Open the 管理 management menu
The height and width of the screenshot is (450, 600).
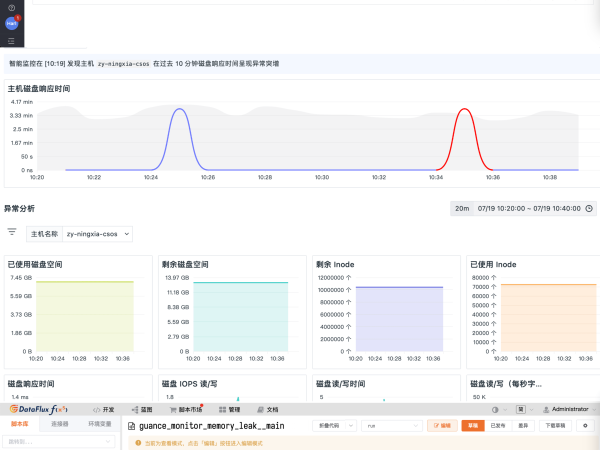230,410
